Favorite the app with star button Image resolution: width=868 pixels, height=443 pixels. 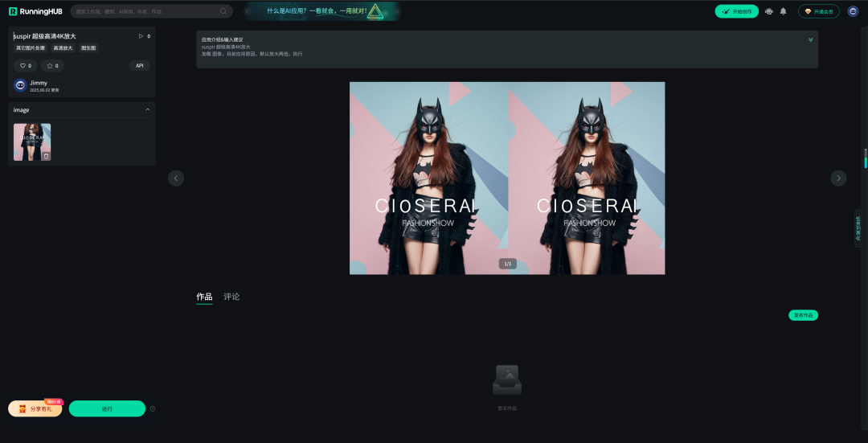click(52, 65)
